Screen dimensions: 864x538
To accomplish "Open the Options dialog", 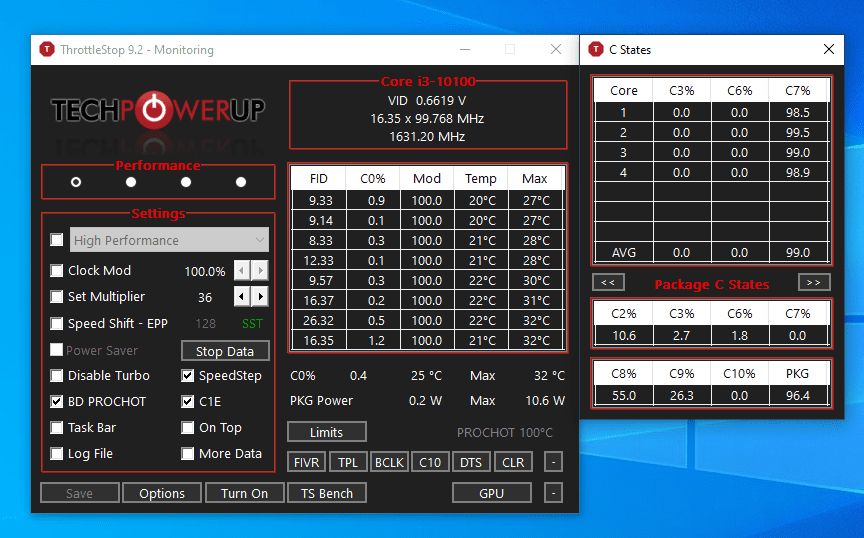I will click(x=162, y=493).
